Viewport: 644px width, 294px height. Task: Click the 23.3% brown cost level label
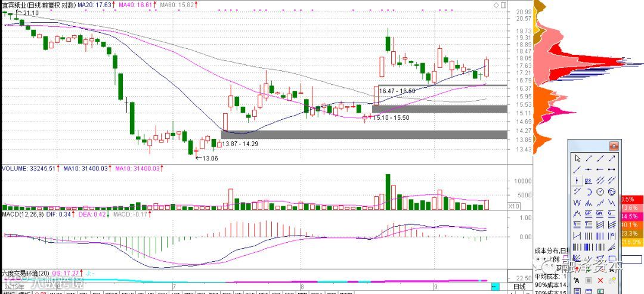pyautogui.click(x=631, y=233)
